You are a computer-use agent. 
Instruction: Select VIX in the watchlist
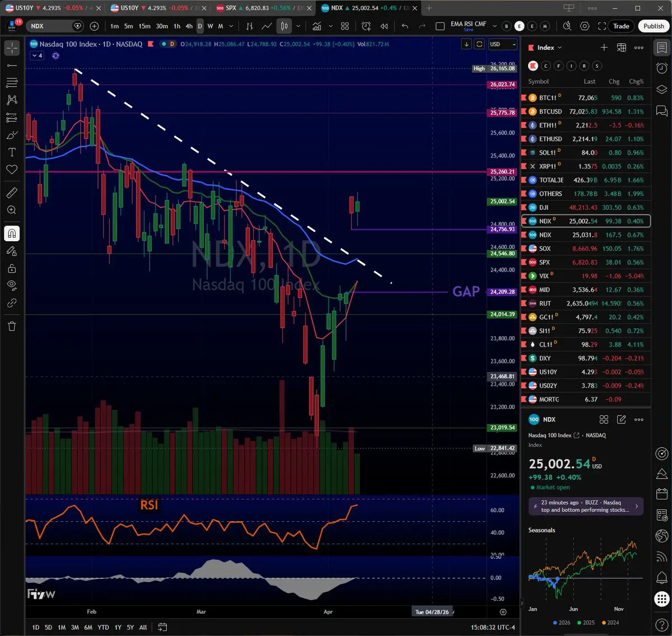click(586, 276)
